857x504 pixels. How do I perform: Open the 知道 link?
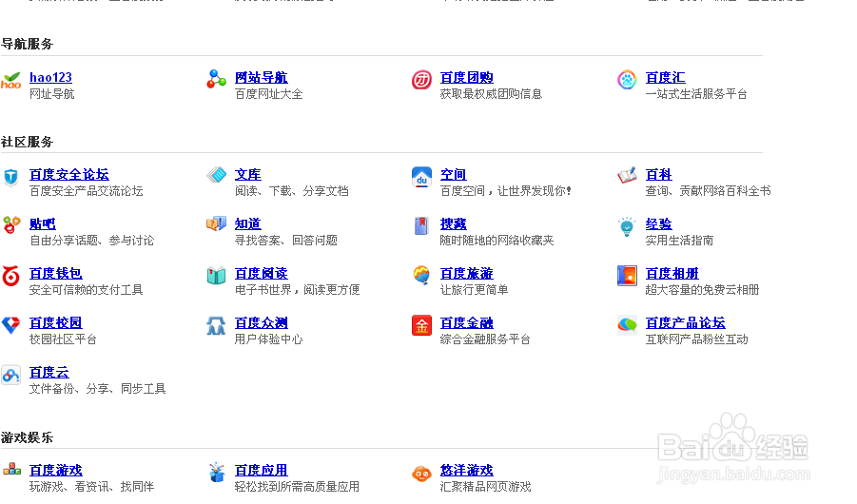pos(247,224)
